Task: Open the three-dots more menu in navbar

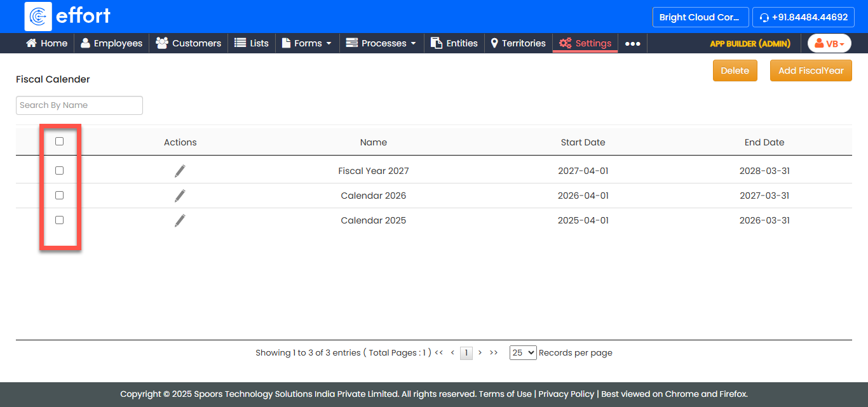Action: (632, 43)
